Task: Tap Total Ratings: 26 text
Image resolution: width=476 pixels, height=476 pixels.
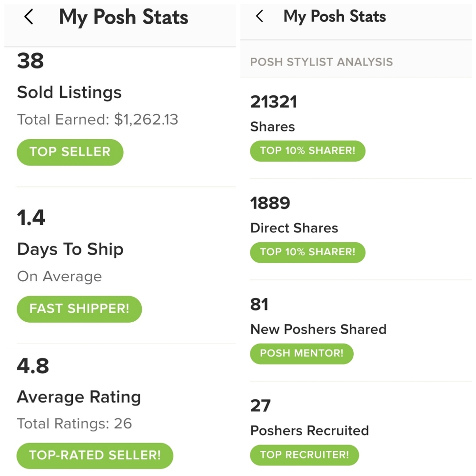Action: pyautogui.click(x=74, y=424)
